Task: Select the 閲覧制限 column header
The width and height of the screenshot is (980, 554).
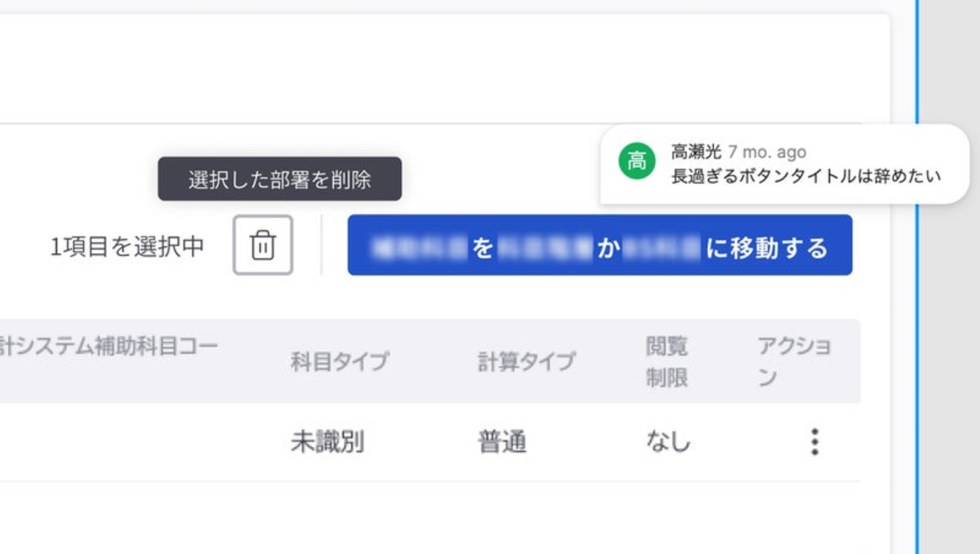Action: [x=666, y=361]
